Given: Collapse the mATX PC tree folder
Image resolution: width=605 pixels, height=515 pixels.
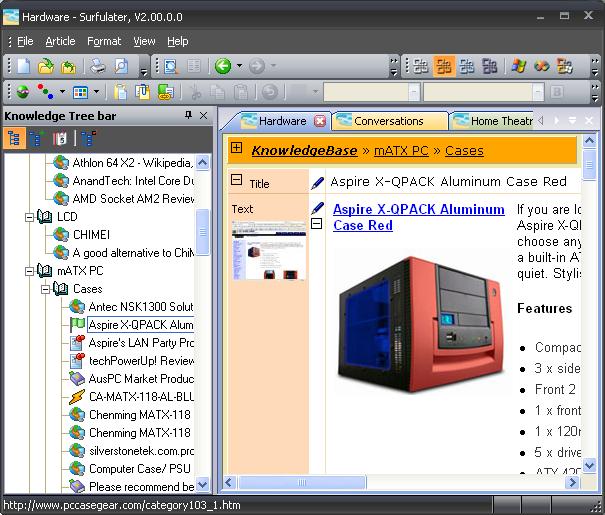Looking at the screenshot, I should click(x=29, y=272).
